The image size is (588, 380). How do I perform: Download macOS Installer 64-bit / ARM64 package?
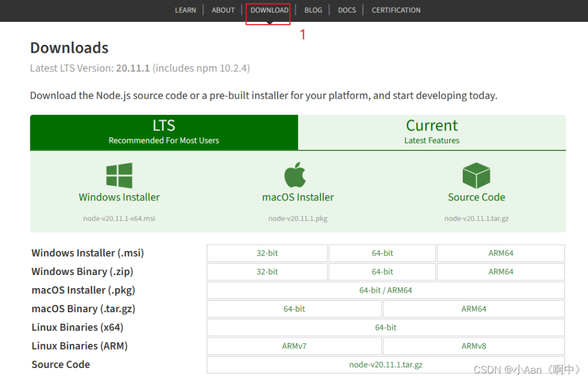(x=385, y=290)
